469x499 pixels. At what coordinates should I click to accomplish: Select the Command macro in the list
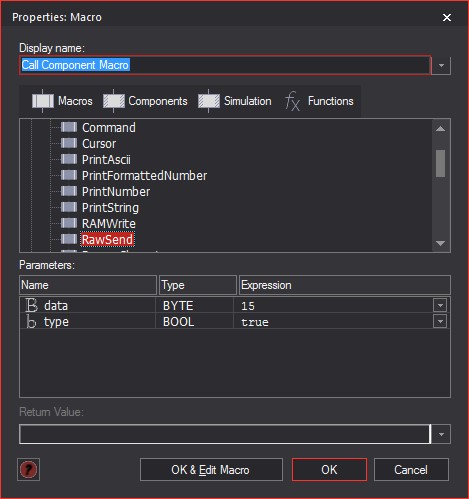[x=109, y=127]
